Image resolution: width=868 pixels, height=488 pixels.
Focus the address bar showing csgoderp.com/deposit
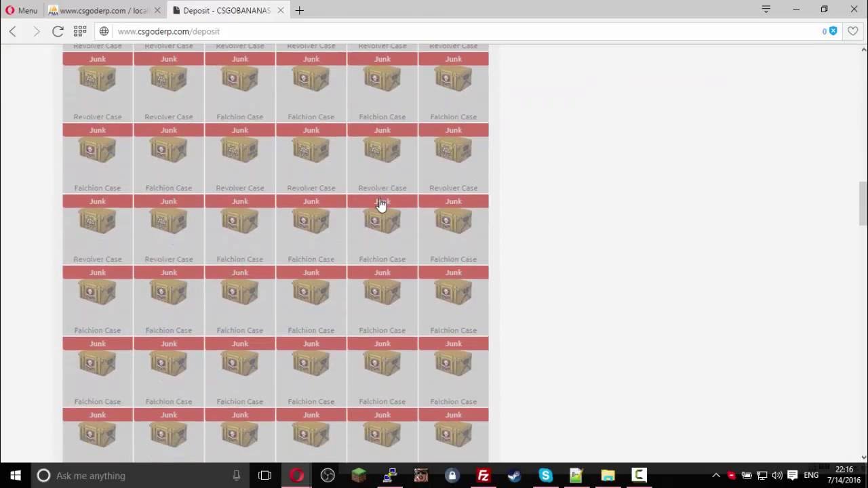click(168, 31)
